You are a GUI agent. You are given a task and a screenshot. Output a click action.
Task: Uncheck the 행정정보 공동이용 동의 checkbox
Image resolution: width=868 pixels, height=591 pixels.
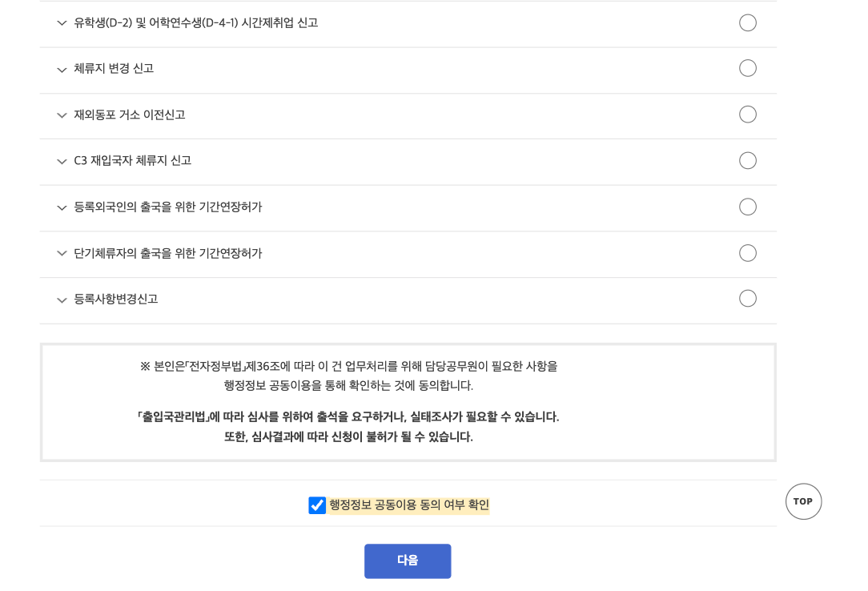pos(317,505)
